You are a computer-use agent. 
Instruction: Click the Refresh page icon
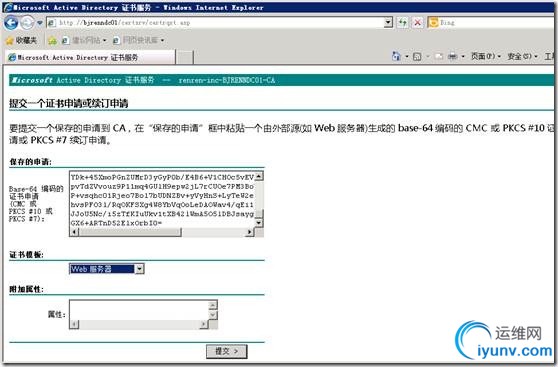pyautogui.click(x=402, y=23)
